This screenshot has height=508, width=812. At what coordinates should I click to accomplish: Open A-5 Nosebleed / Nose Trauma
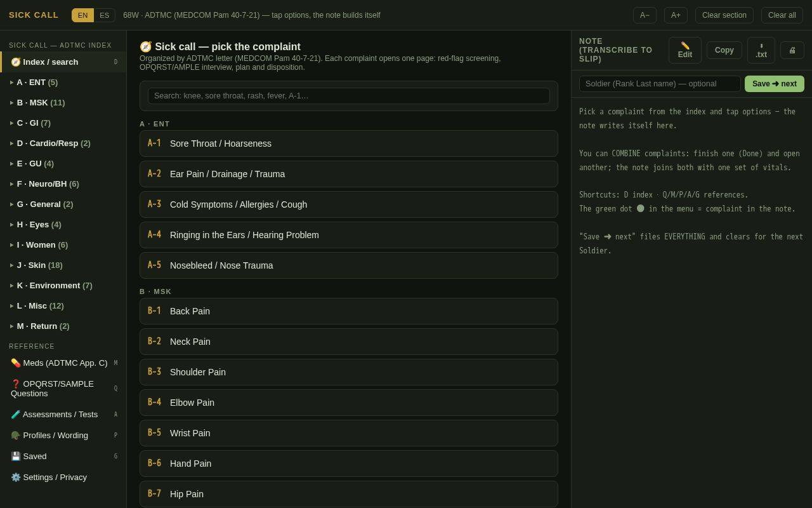349,265
